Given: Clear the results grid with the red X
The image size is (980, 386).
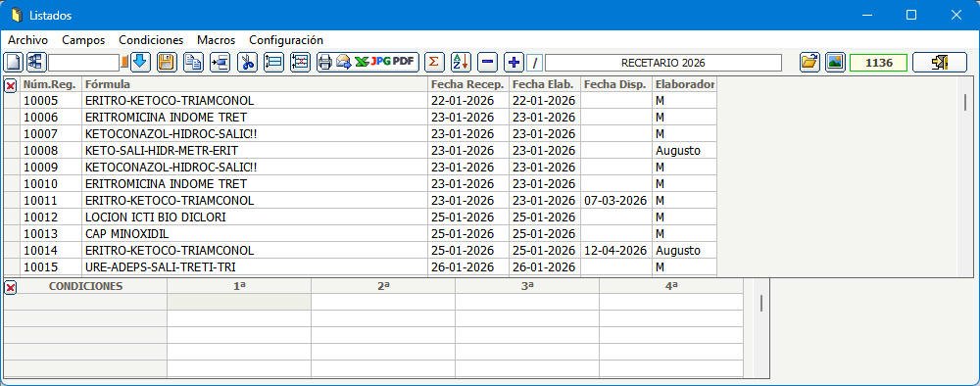Looking at the screenshot, I should click(11, 85).
